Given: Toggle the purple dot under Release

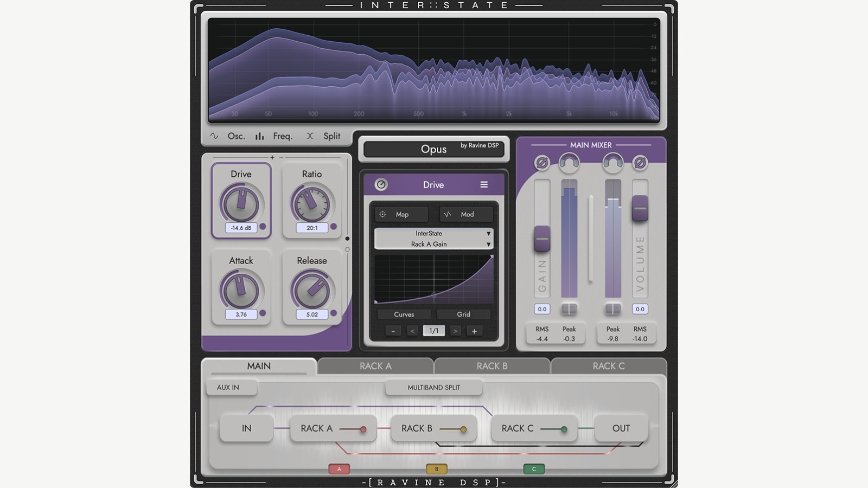Looking at the screenshot, I should coord(334,313).
